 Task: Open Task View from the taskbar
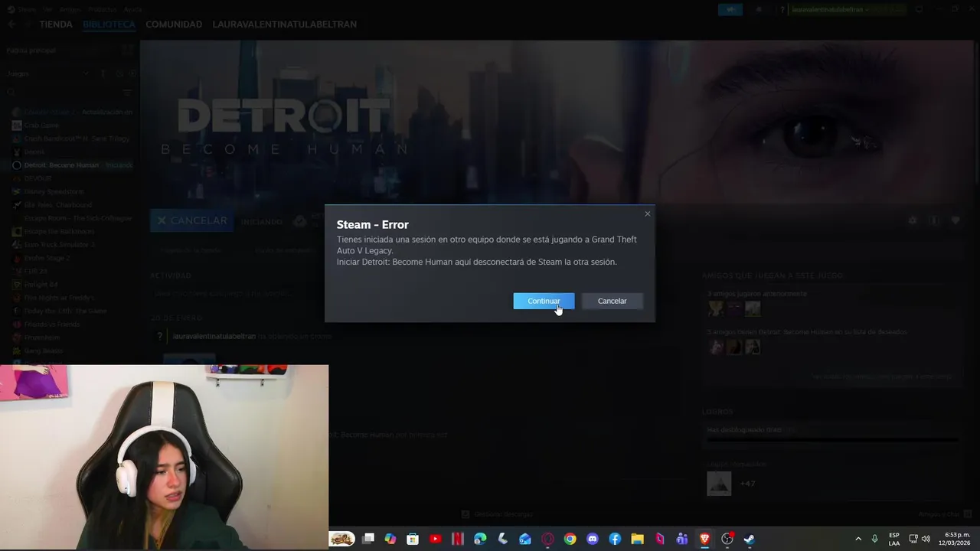tap(368, 539)
